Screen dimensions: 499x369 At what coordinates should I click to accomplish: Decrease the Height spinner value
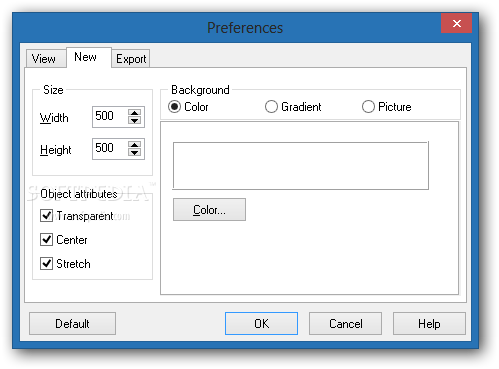[x=134, y=152]
